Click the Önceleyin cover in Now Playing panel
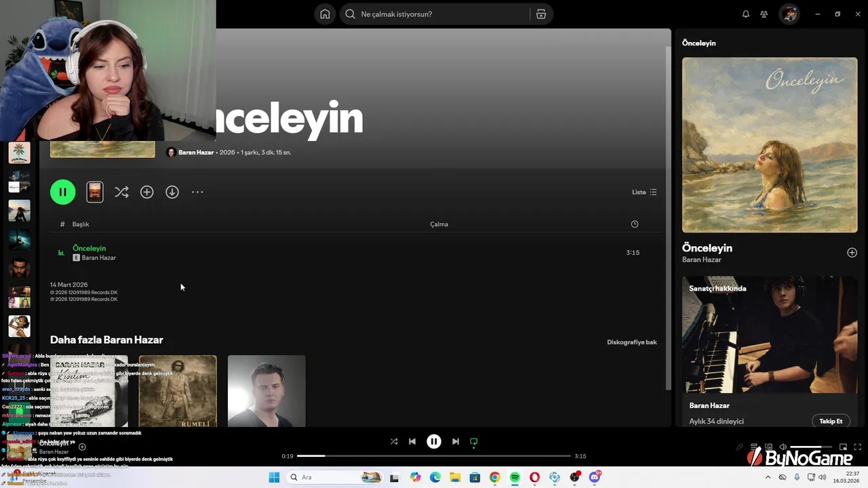 [x=770, y=145]
